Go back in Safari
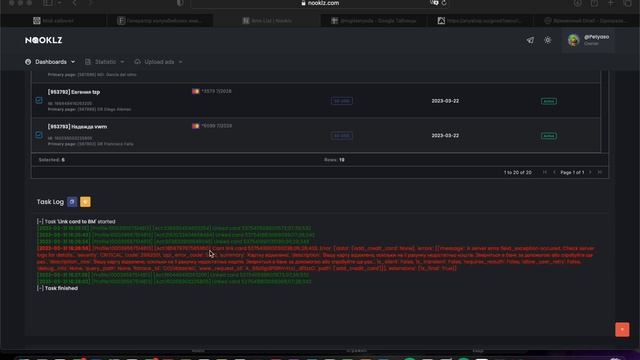 point(74,3)
